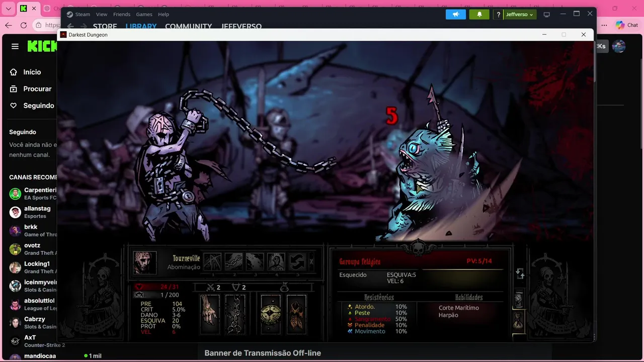The height and width of the screenshot is (362, 644).
Task: Open the allanstag recommended channel
Action: tap(33, 212)
